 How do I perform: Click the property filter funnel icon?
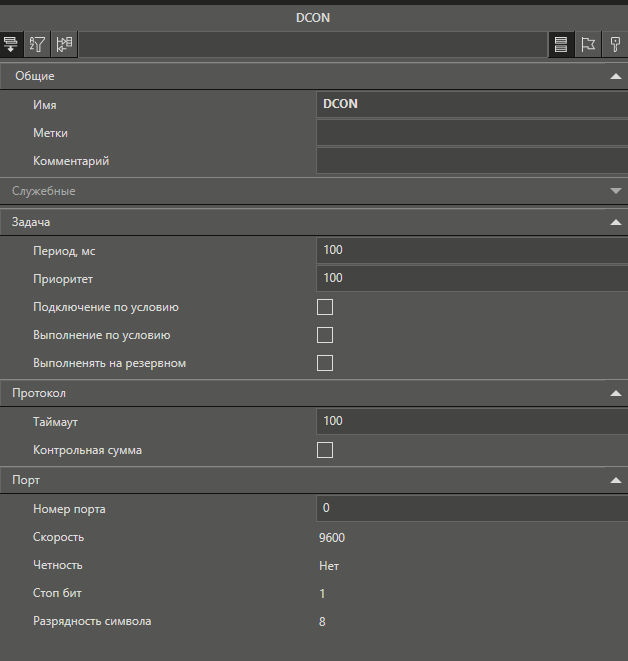point(38,44)
